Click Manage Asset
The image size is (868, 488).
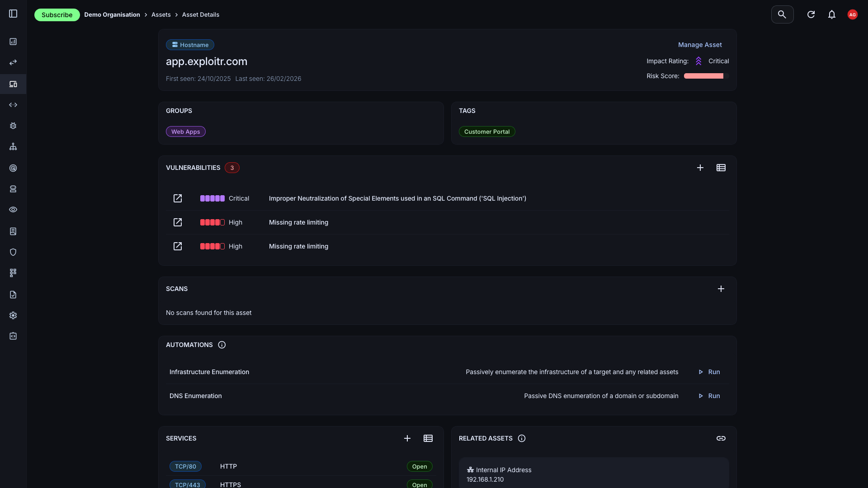(700, 44)
